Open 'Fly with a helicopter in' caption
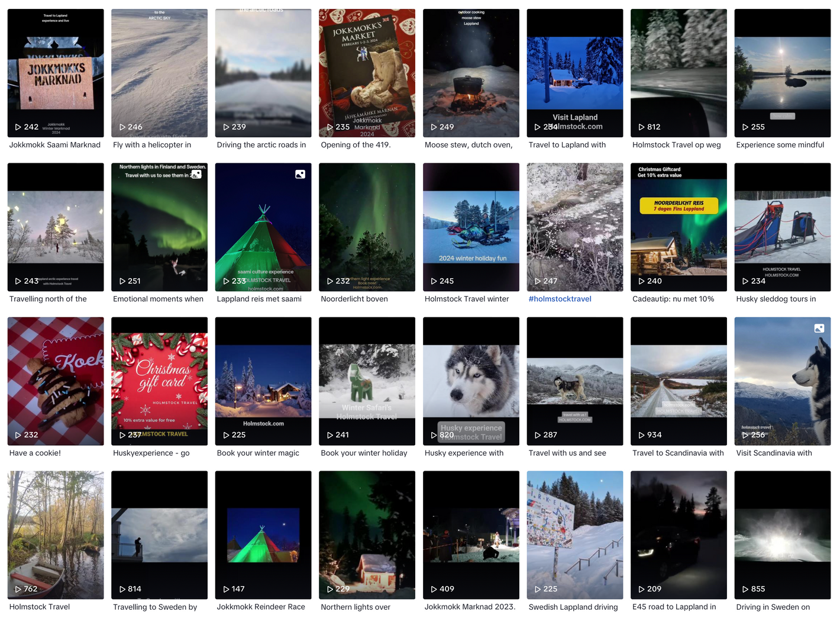840x618 pixels. point(152,144)
